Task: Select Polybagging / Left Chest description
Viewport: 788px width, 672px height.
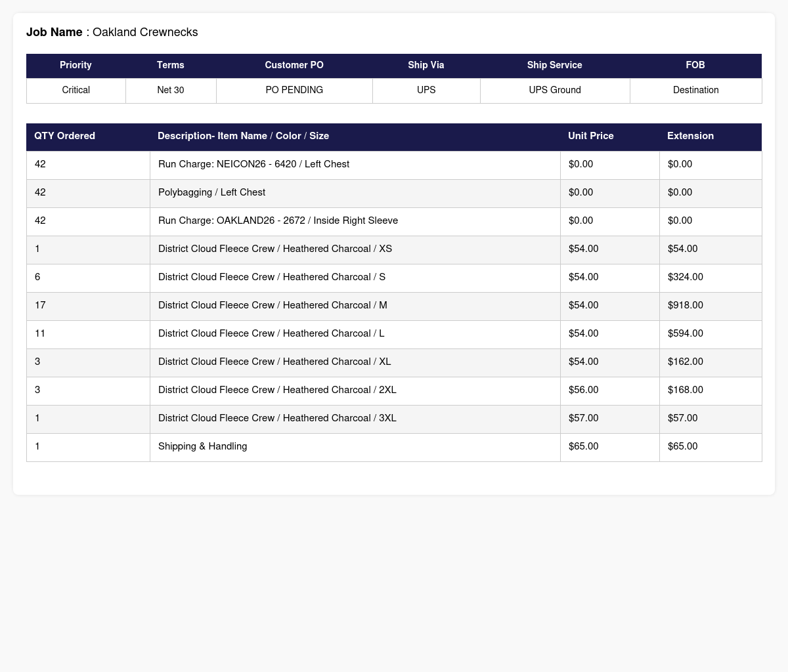Action: (x=212, y=192)
